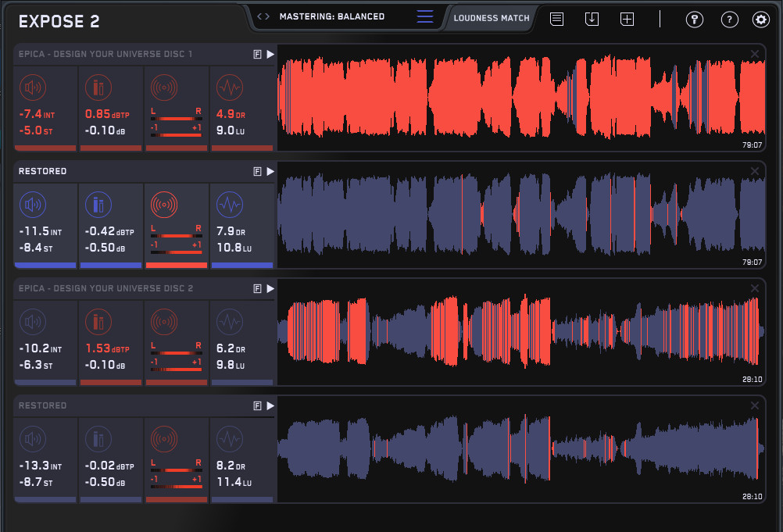The height and width of the screenshot is (532, 783).
Task: Click the EXPOSE 2 logo title
Action: pyautogui.click(x=59, y=21)
